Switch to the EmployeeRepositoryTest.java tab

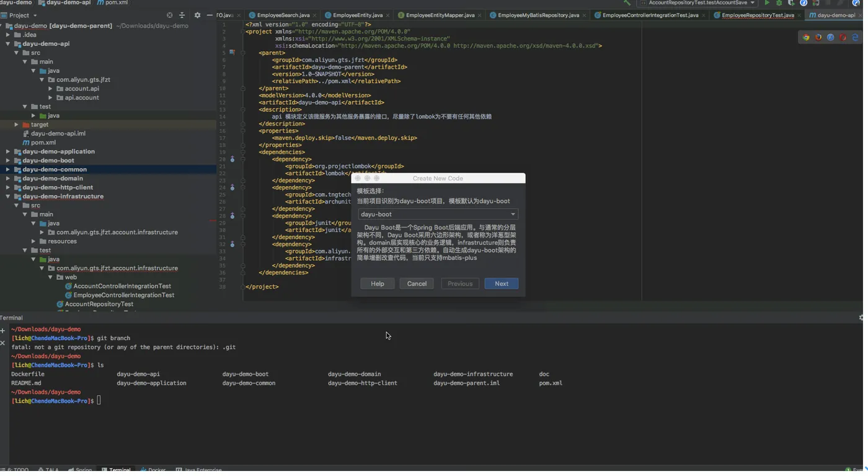tap(758, 16)
